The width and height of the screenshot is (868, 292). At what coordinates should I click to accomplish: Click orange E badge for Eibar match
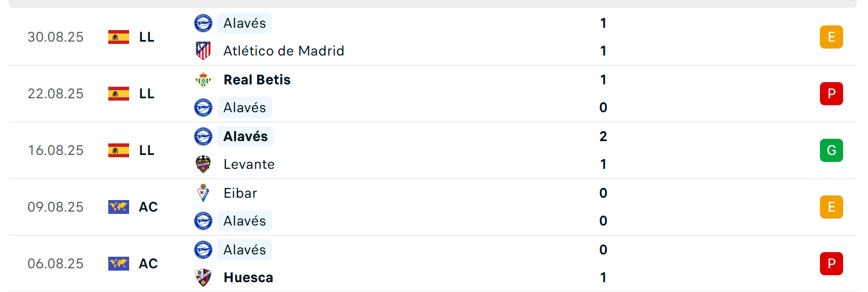click(x=832, y=207)
